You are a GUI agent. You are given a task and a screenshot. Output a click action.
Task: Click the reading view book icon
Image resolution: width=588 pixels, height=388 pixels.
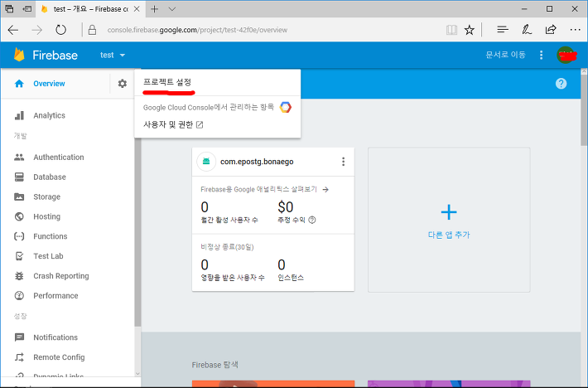click(451, 30)
